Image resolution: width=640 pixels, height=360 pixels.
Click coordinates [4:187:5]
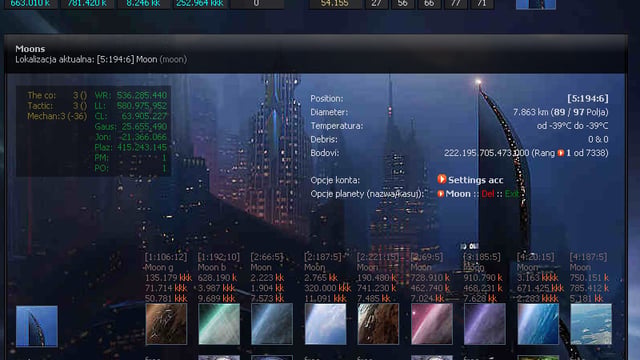pos(588,257)
